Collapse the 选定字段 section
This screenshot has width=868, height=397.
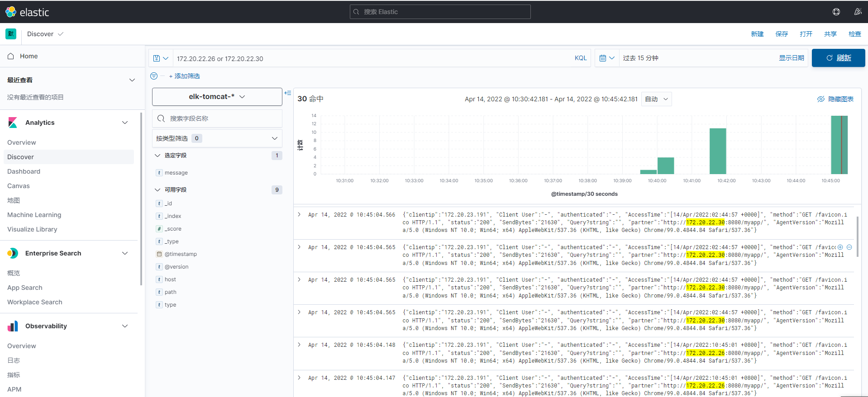click(x=157, y=156)
